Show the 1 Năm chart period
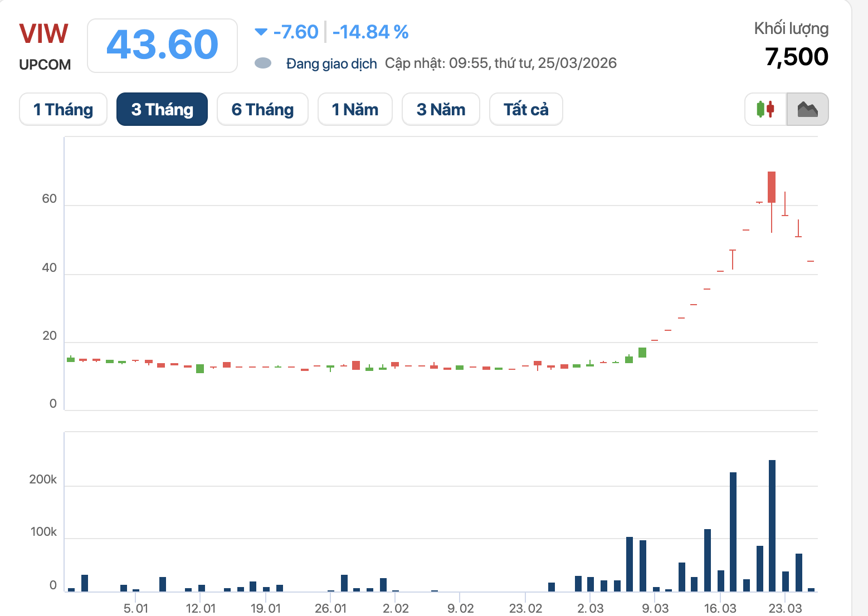 click(355, 109)
